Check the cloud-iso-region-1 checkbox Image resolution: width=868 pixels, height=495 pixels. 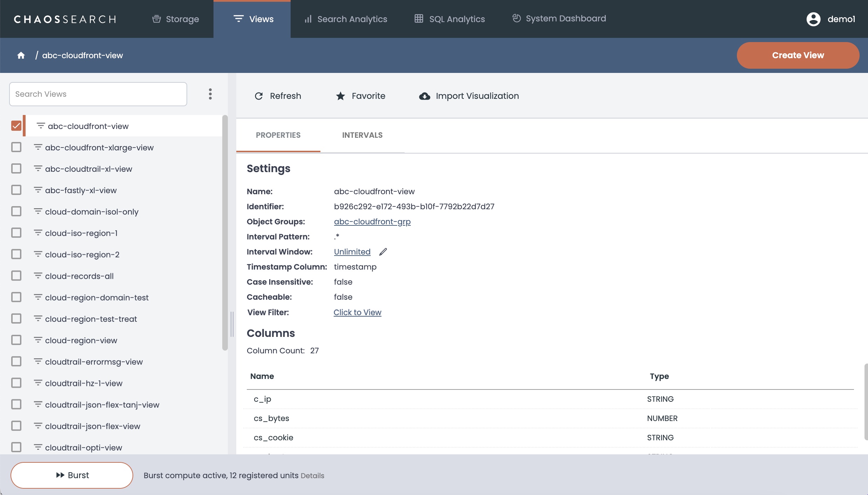16,233
